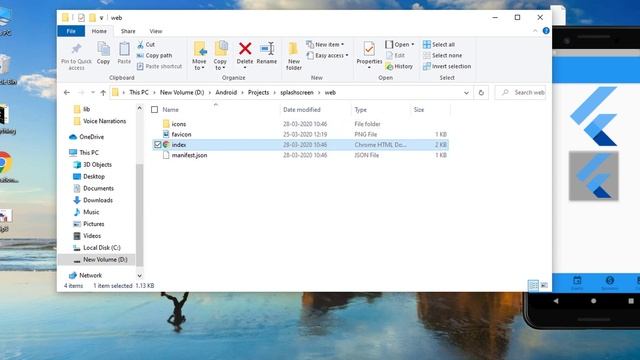Open Music in sidebar
This screenshot has width=640, height=360.
click(x=91, y=212)
